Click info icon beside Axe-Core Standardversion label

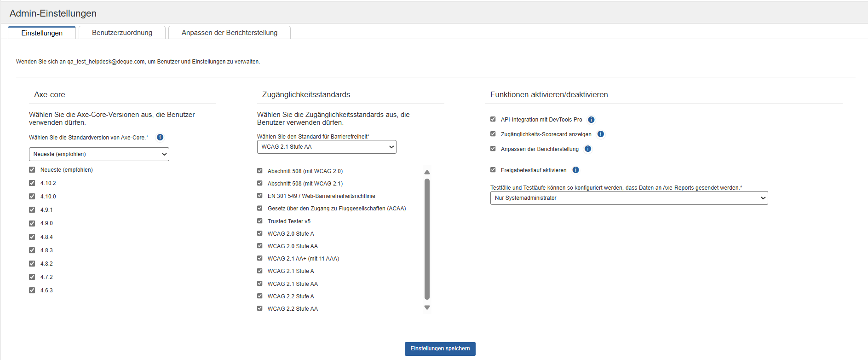click(x=160, y=137)
